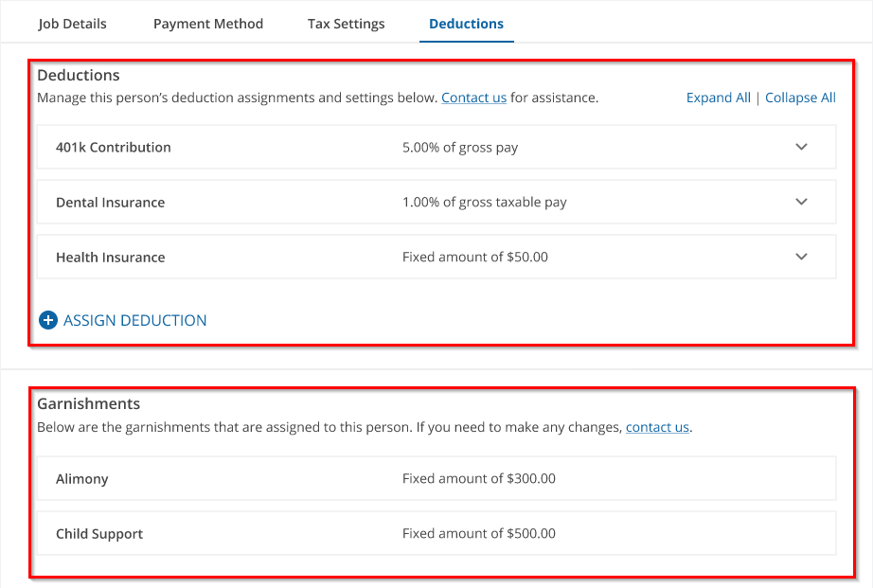Click the ASSIGN DEDUCTION button text

134,321
